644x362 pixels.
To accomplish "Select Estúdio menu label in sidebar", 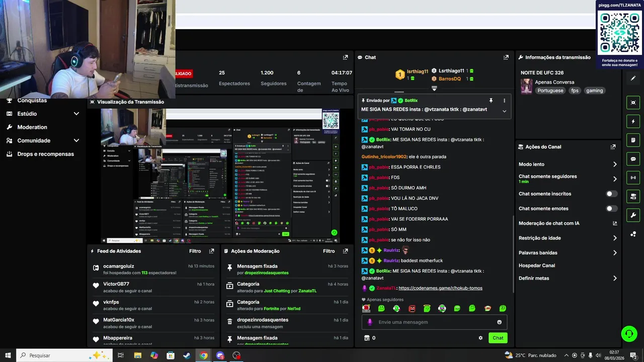I will click(x=27, y=114).
